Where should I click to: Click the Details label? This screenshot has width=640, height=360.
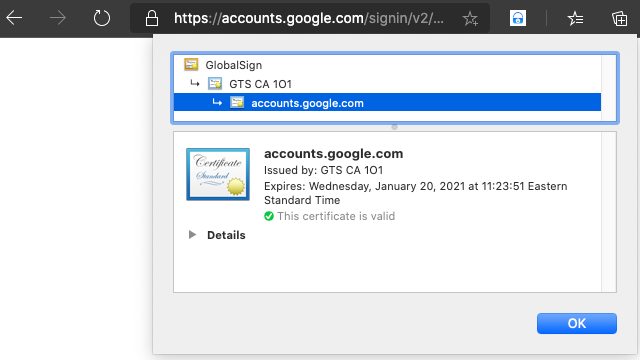[x=226, y=235]
